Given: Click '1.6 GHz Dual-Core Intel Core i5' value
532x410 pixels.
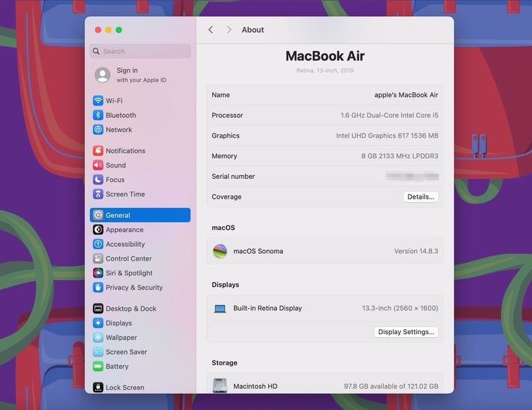Looking at the screenshot, I should pos(389,116).
